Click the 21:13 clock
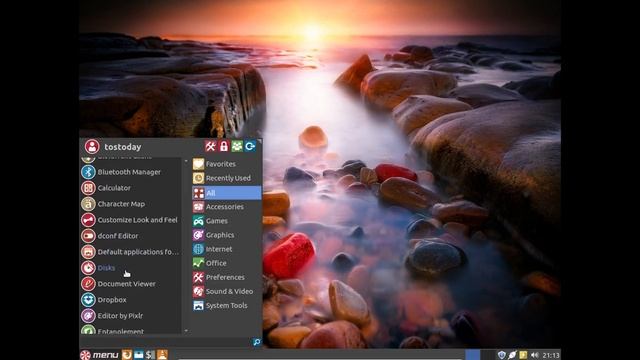This screenshot has height=360, width=640. click(551, 355)
